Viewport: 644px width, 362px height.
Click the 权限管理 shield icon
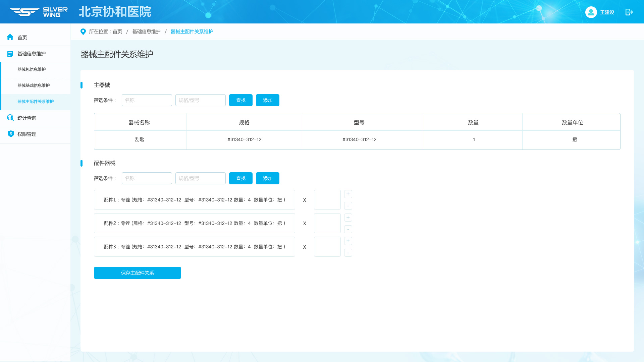point(10,134)
